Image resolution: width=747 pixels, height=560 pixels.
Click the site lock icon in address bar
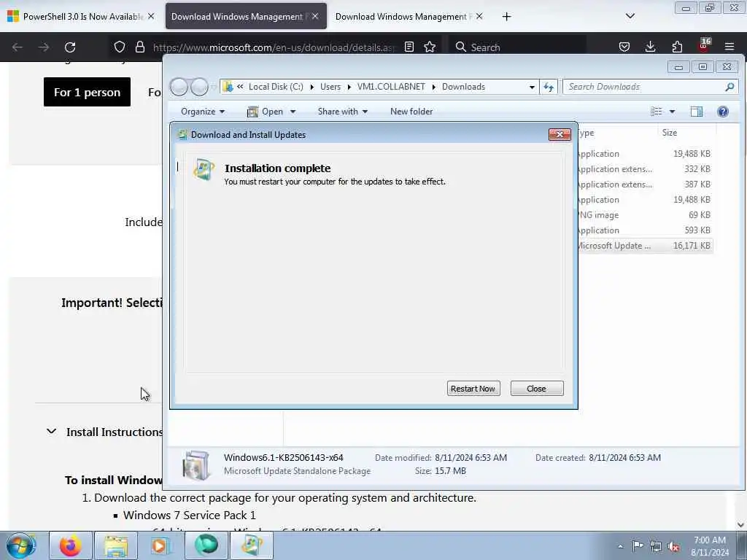coord(139,47)
